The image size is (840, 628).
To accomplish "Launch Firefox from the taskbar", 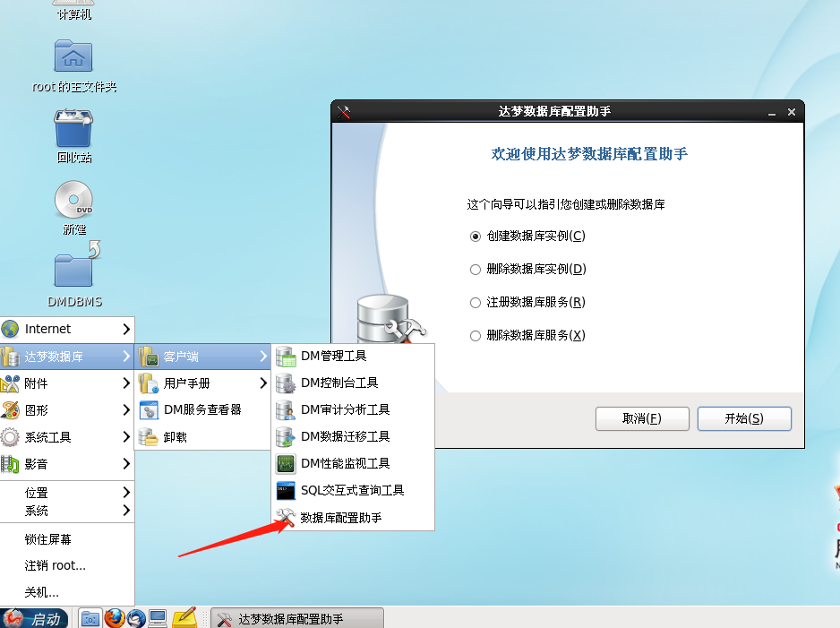I will point(114,618).
